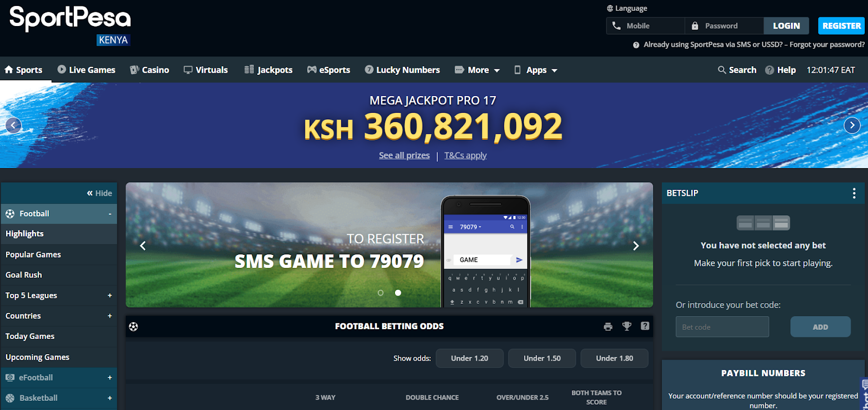
Task: Open the Help icon in navigation bar
Action: pyautogui.click(x=769, y=70)
